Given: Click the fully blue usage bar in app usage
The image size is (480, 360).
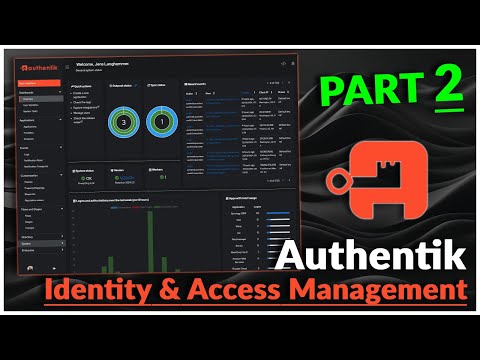Looking at the screenshot, I should click(x=278, y=213).
